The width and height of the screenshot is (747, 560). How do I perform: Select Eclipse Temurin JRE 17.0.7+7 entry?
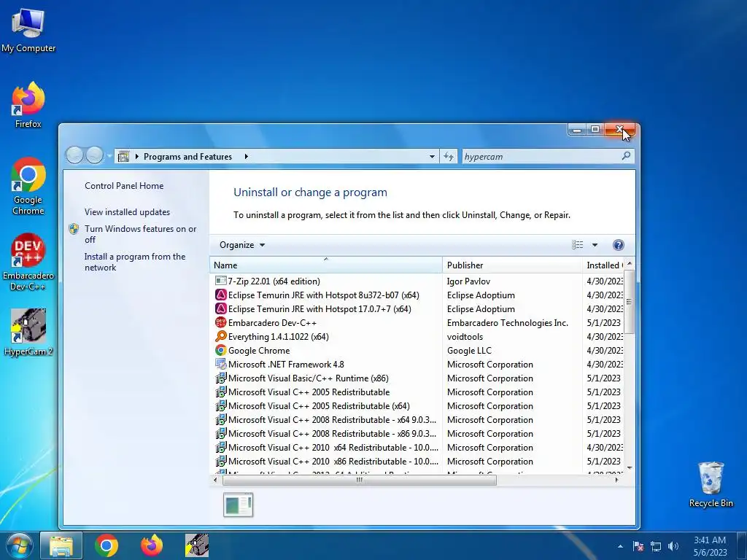320,309
